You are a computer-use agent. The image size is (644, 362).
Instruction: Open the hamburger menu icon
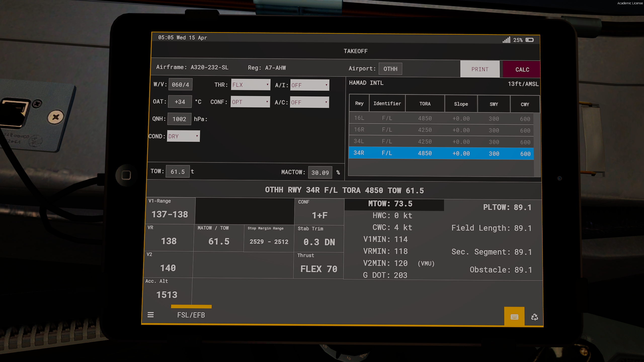[x=150, y=314]
